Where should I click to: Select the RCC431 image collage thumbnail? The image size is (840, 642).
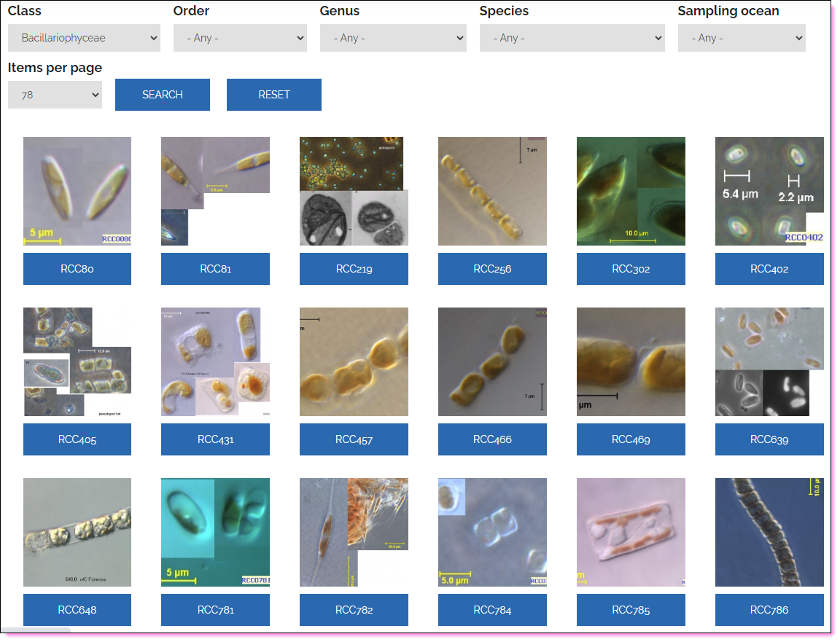(x=215, y=361)
